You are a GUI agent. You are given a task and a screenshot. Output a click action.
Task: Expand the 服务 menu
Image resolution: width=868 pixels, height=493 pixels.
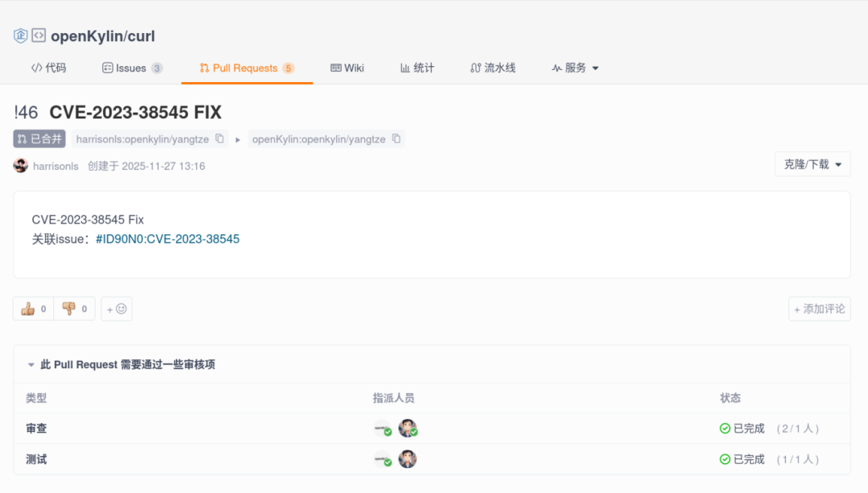[x=575, y=68]
